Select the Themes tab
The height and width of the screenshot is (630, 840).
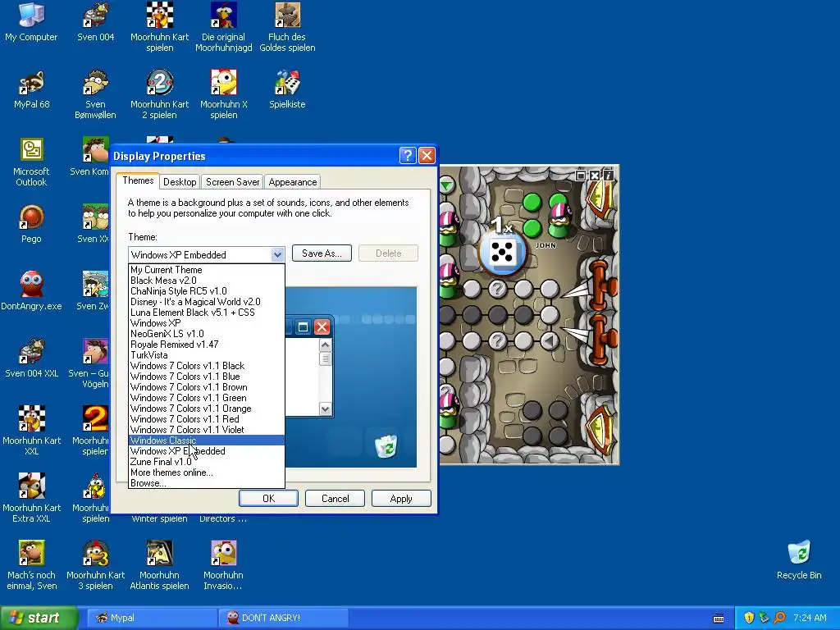(138, 180)
